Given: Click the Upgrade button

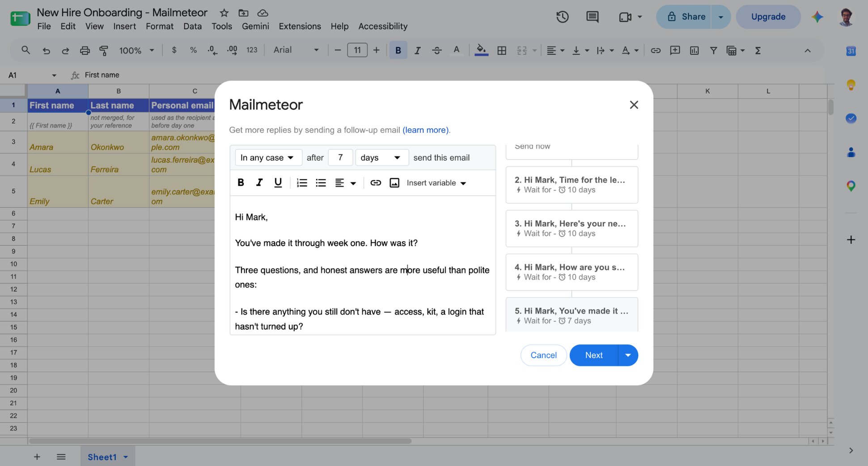Looking at the screenshot, I should 768,17.
